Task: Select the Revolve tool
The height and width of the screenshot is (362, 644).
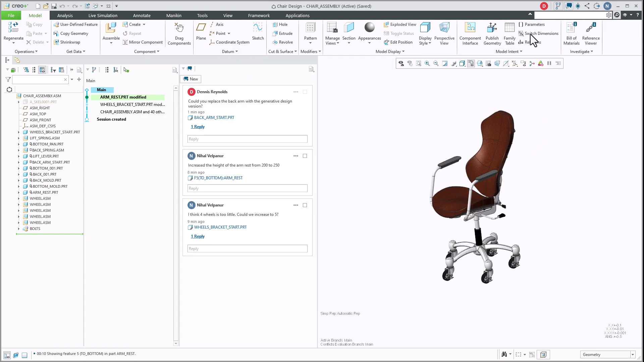Action: (x=282, y=42)
